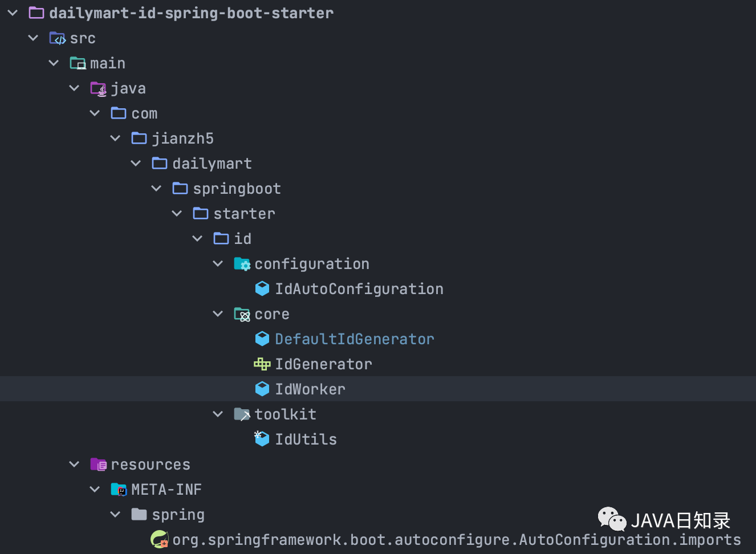Screen dimensions: 756x554
Task: Click the IdGenerator interface icon
Action: (x=262, y=364)
